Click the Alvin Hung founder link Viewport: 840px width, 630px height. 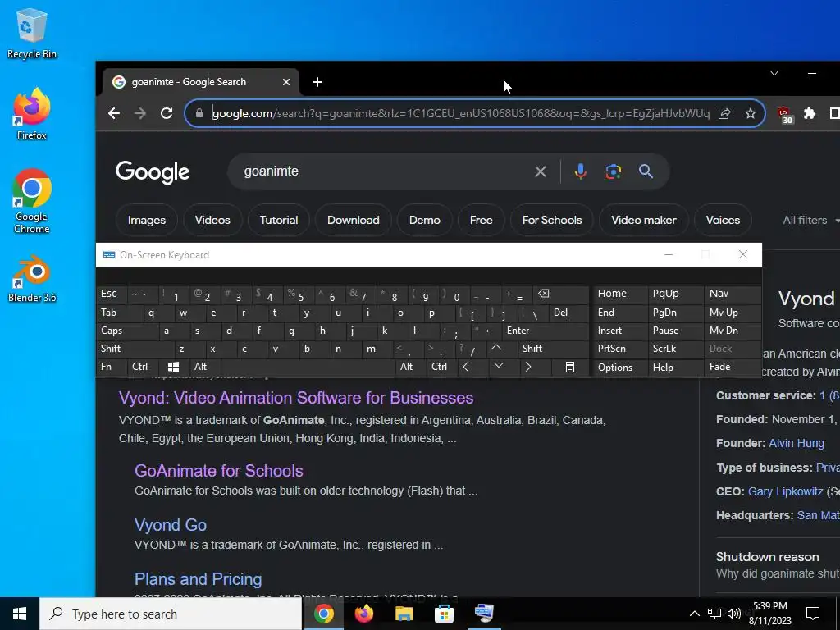point(796,443)
